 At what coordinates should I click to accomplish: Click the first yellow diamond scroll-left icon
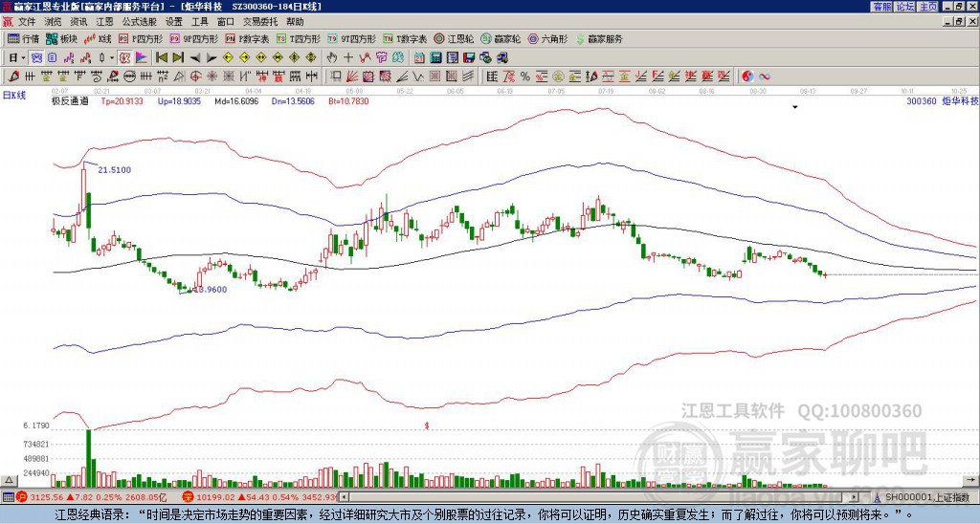228,57
